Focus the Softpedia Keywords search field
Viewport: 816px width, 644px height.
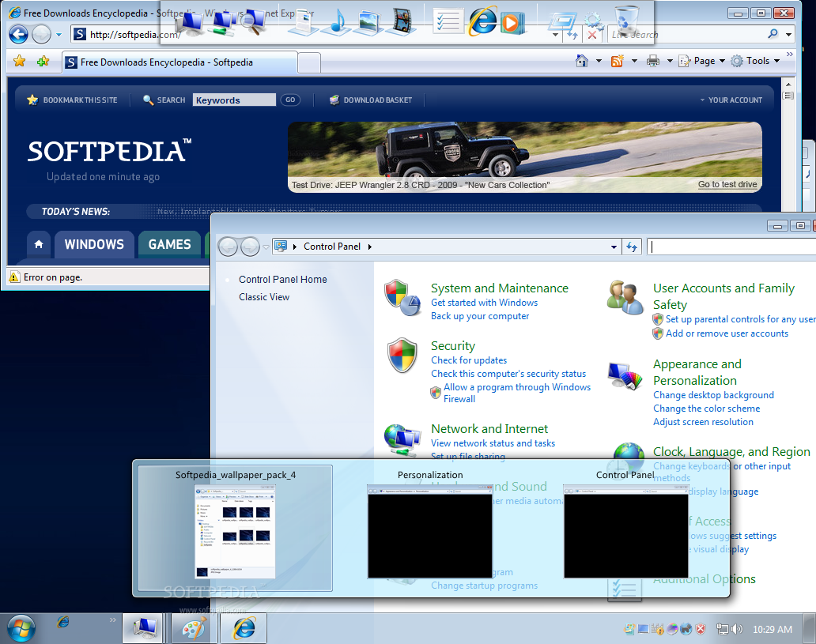(x=234, y=100)
